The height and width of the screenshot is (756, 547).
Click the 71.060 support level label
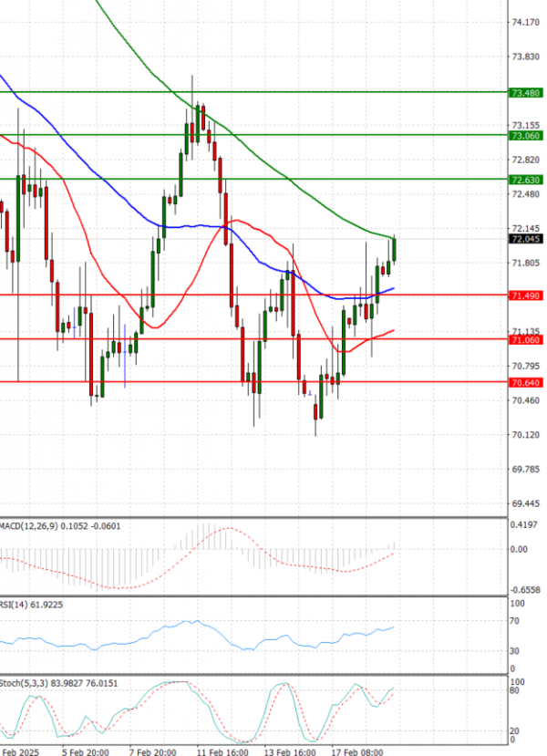coord(526,340)
